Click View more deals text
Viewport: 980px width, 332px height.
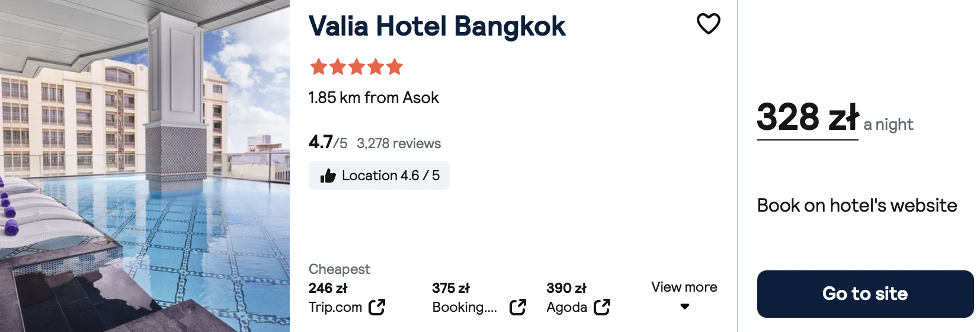coord(684,287)
